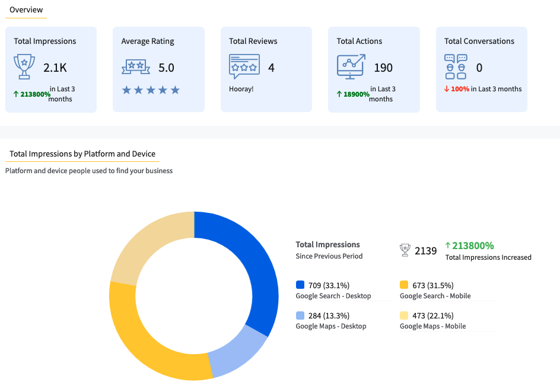Image resolution: width=560 pixels, height=392 pixels.
Task: Click the small trophy icon beside 2139
Action: (405, 250)
